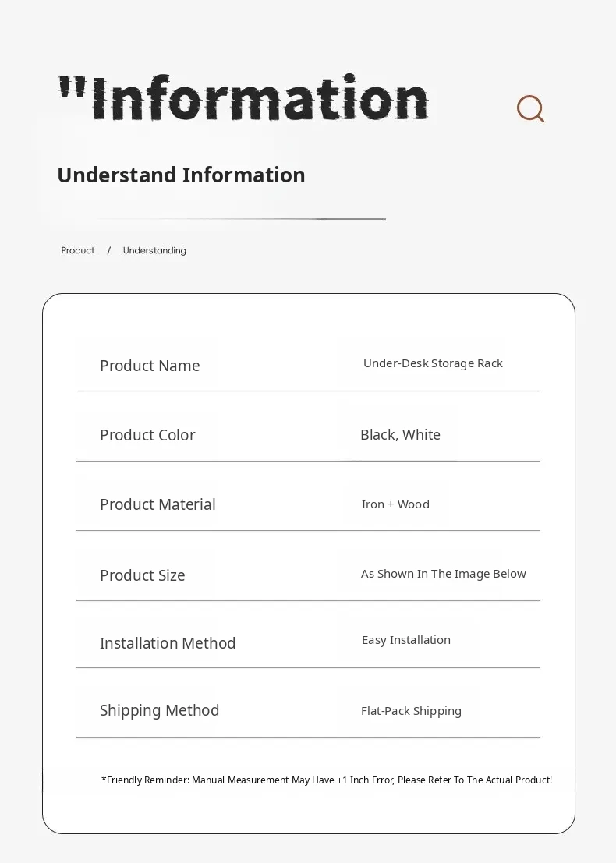Click the quotation mark before 'Information'
This screenshot has height=863, width=616.
[x=73, y=87]
